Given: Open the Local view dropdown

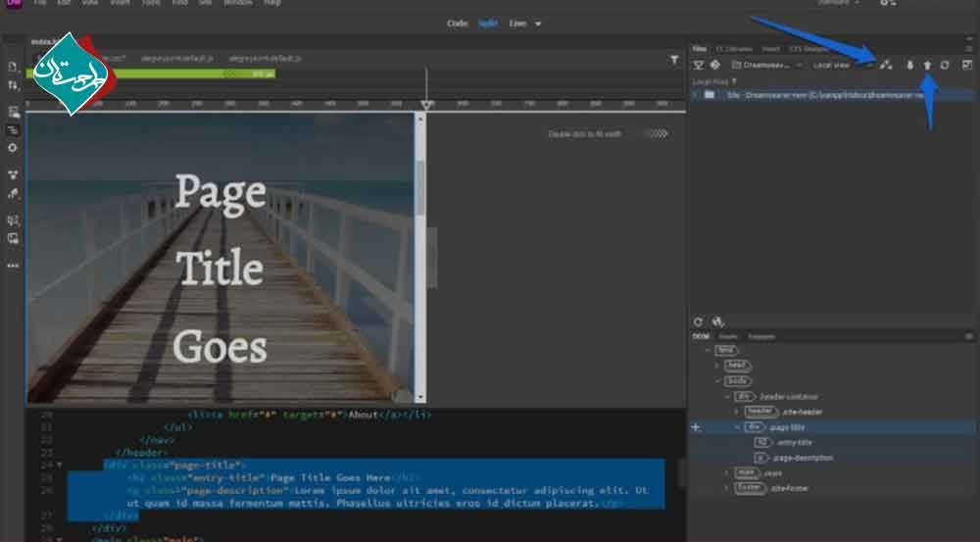Looking at the screenshot, I should pos(841,65).
